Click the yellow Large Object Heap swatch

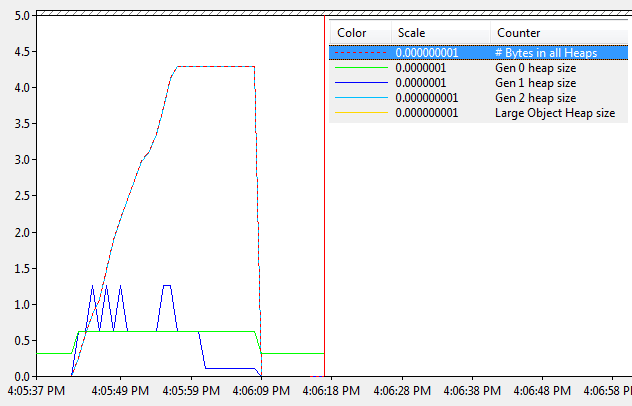click(359, 113)
